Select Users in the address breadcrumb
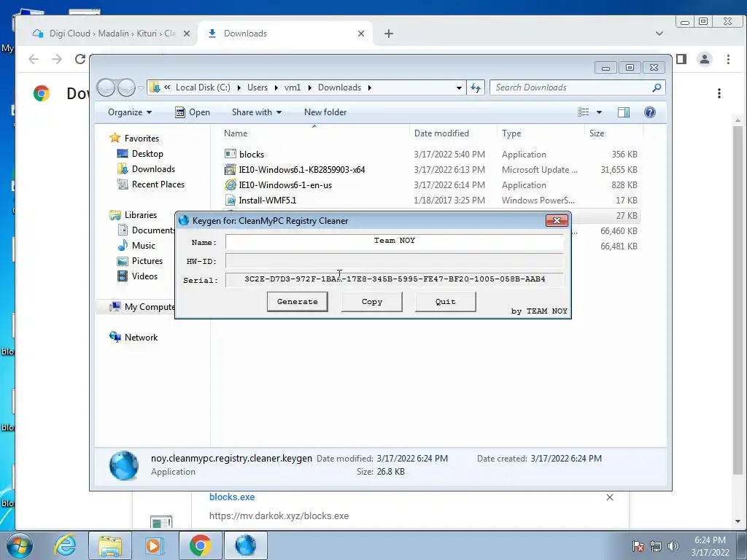The width and height of the screenshot is (747, 560). tap(258, 87)
